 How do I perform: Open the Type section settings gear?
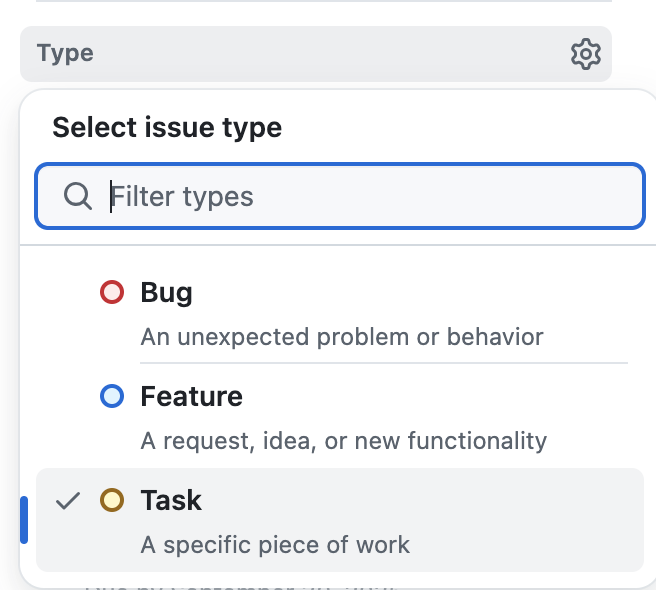click(585, 54)
